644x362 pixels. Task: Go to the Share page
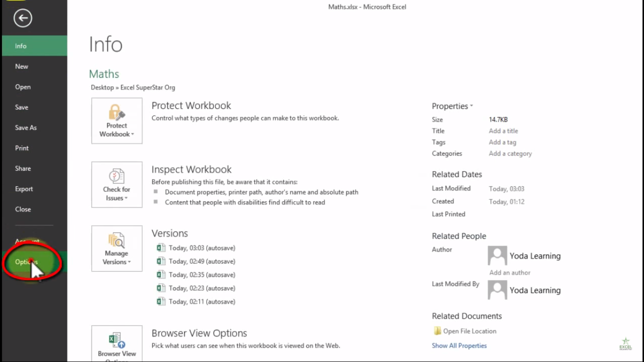click(34, 168)
